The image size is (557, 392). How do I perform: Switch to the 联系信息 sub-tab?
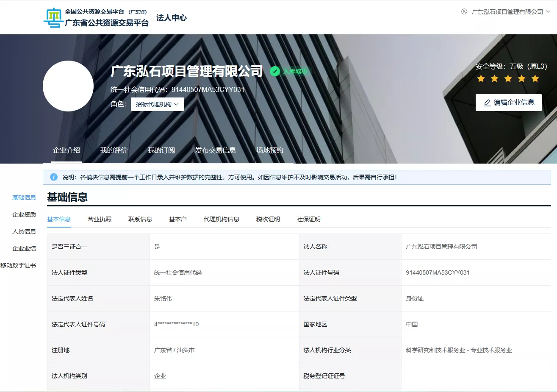click(140, 219)
